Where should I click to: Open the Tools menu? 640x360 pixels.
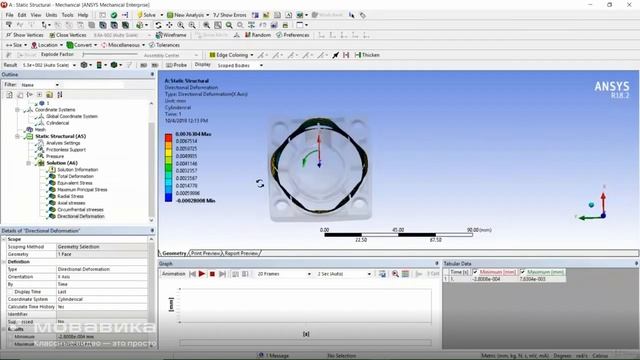pos(67,15)
